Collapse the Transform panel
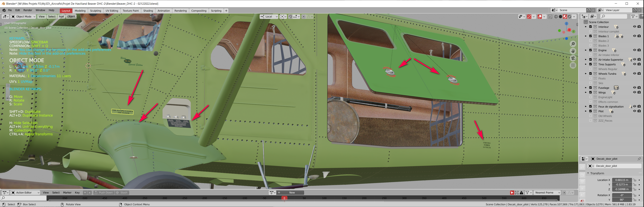The width and height of the screenshot is (644, 207). coord(588,173)
